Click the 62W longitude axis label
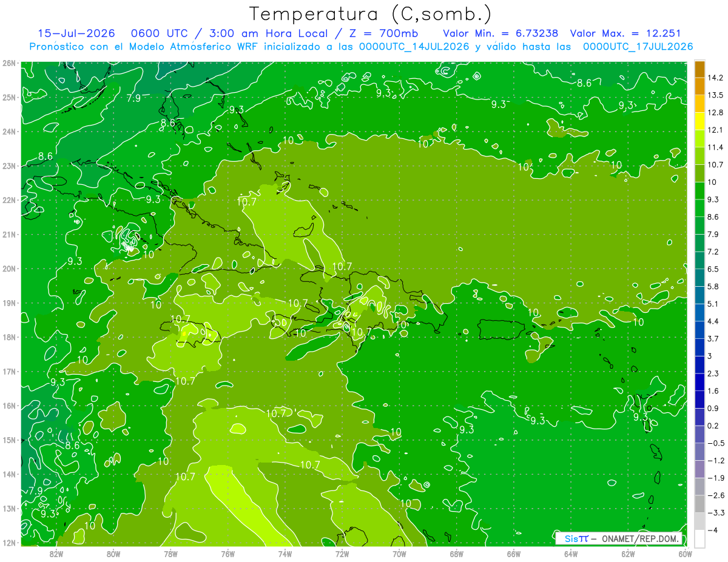Screen dimensions: 728x562 pos(628,554)
